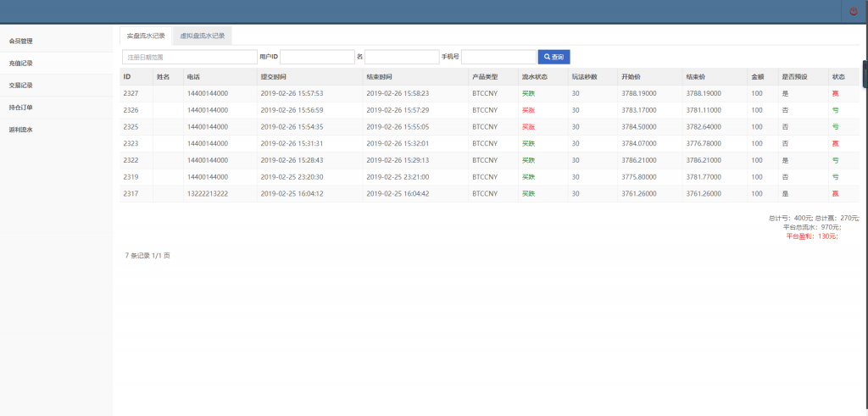Click the 买涨 status in row 2326
The image size is (868, 416).
528,110
